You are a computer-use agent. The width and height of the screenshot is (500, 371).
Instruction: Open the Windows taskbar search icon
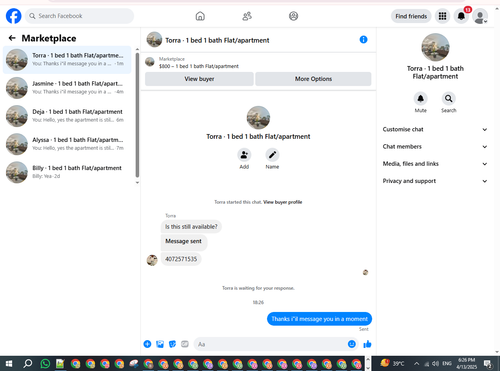28,363
